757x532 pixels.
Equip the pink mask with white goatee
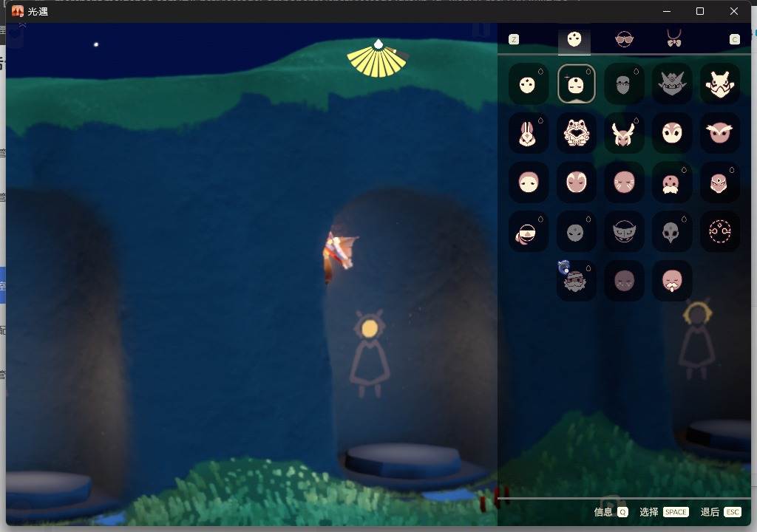671,281
